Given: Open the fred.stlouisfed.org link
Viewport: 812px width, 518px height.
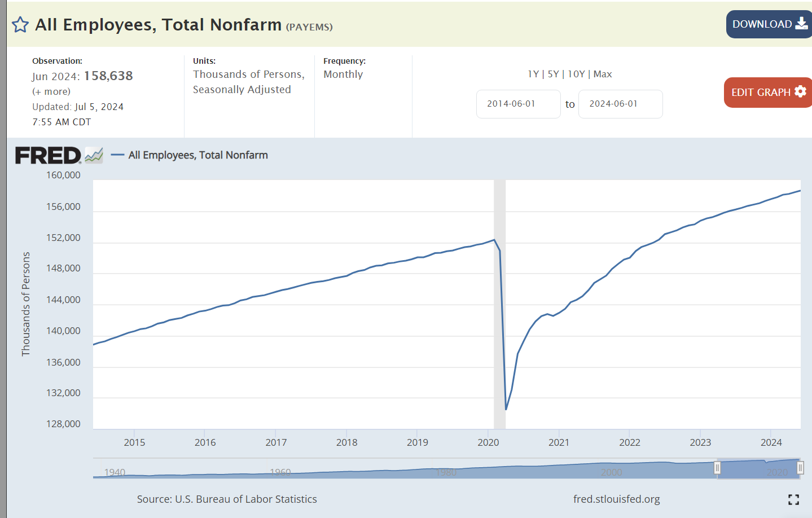Looking at the screenshot, I should [x=616, y=499].
